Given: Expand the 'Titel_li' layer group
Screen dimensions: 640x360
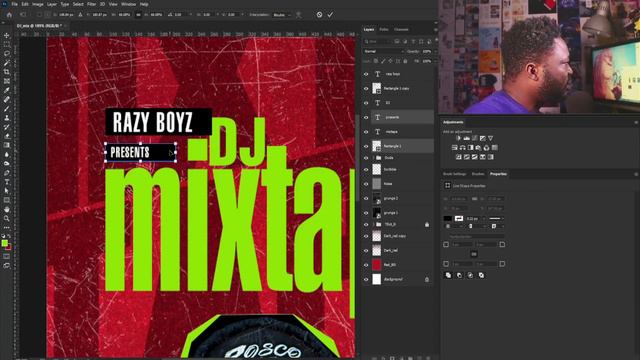Looking at the screenshot, I should 373,224.
